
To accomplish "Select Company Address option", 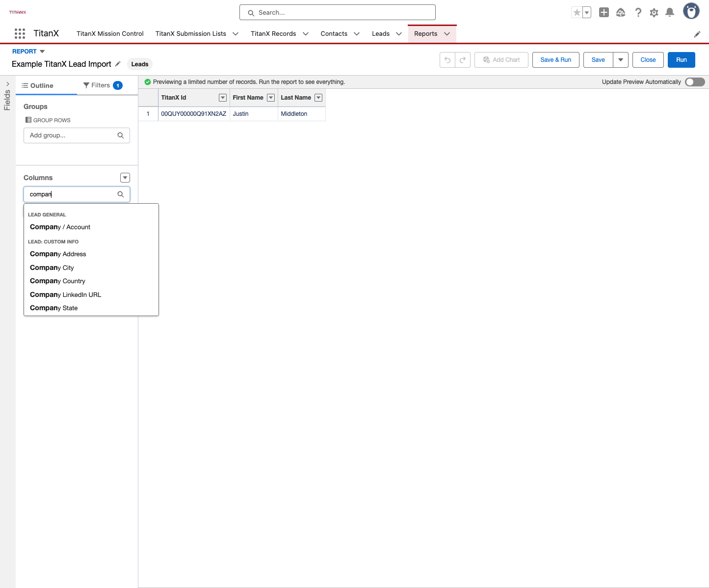I will [91, 254].
